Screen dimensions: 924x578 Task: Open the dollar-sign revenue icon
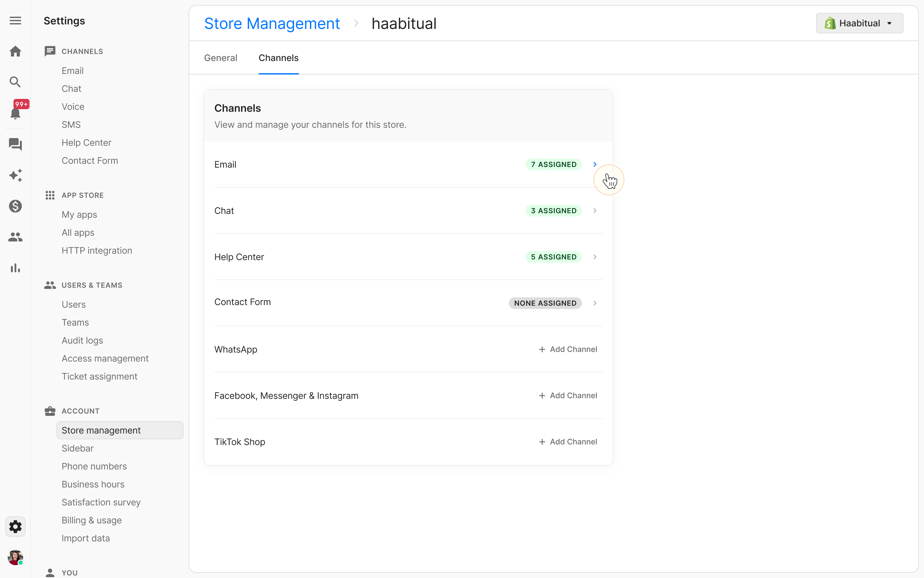(15, 206)
